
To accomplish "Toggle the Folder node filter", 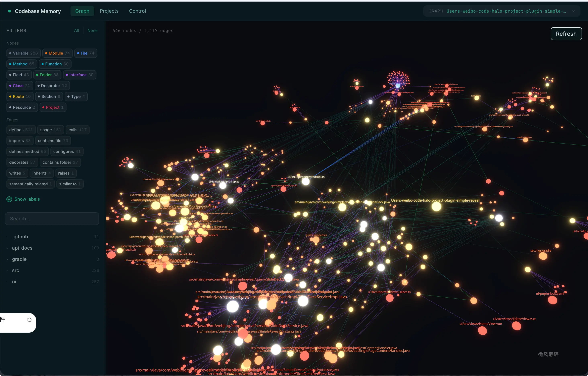I will pos(47,75).
